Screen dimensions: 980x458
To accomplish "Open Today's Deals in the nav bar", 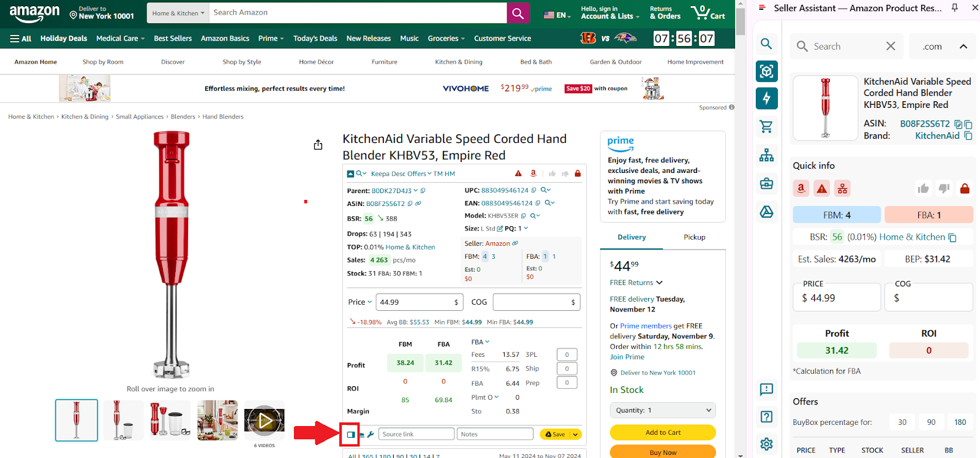I will (315, 38).
